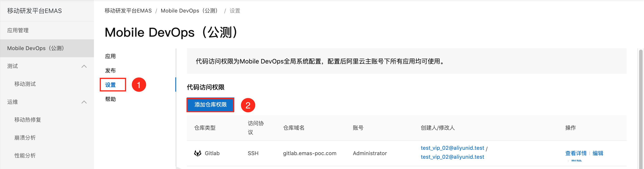The image size is (644, 169).
Task: Click the Gitlab repository type label
Action: click(x=212, y=153)
